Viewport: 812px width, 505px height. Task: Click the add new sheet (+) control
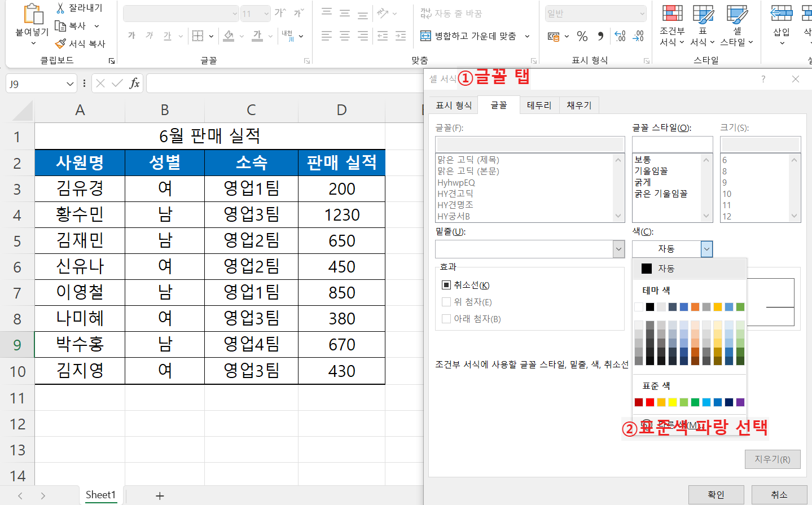[160, 495]
